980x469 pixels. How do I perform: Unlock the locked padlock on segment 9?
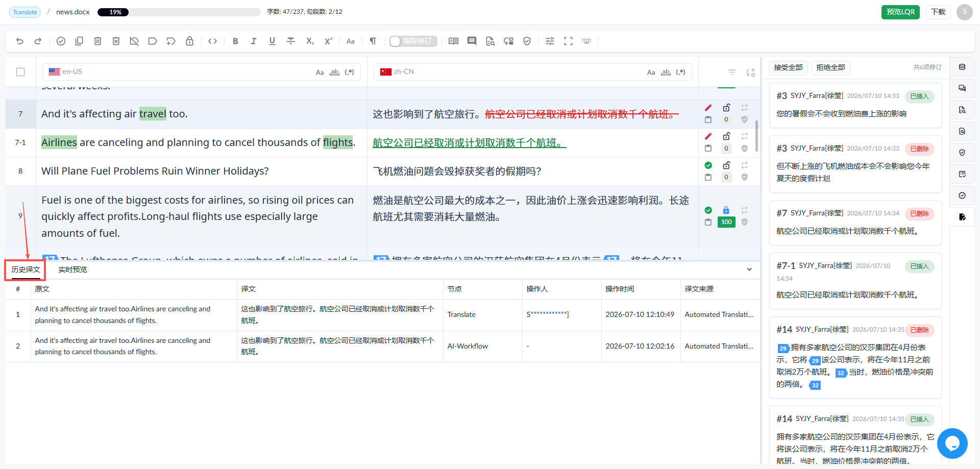point(726,210)
